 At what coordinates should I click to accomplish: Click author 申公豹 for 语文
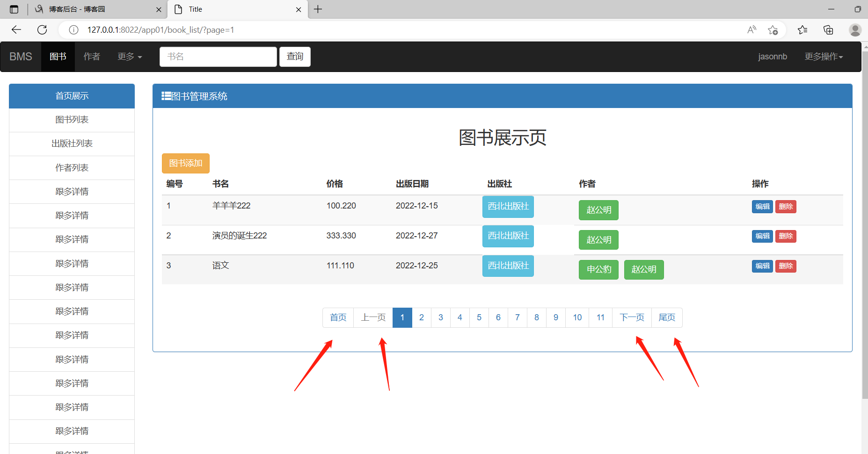[x=598, y=270]
